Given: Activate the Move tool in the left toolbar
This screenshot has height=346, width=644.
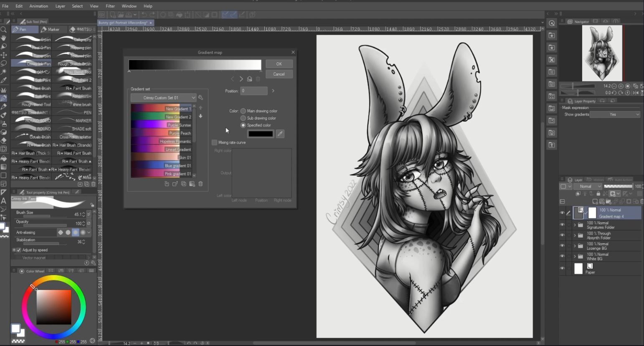Looking at the screenshot, I should point(4,55).
